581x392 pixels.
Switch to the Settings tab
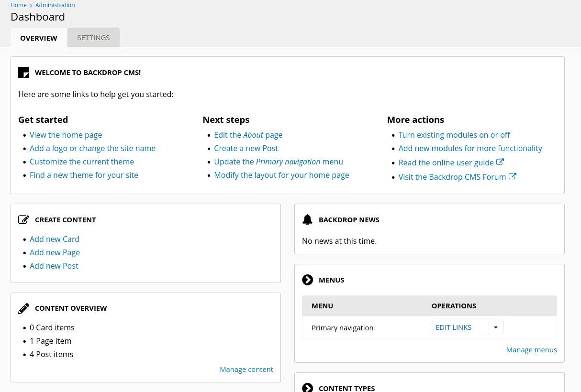[x=93, y=38]
